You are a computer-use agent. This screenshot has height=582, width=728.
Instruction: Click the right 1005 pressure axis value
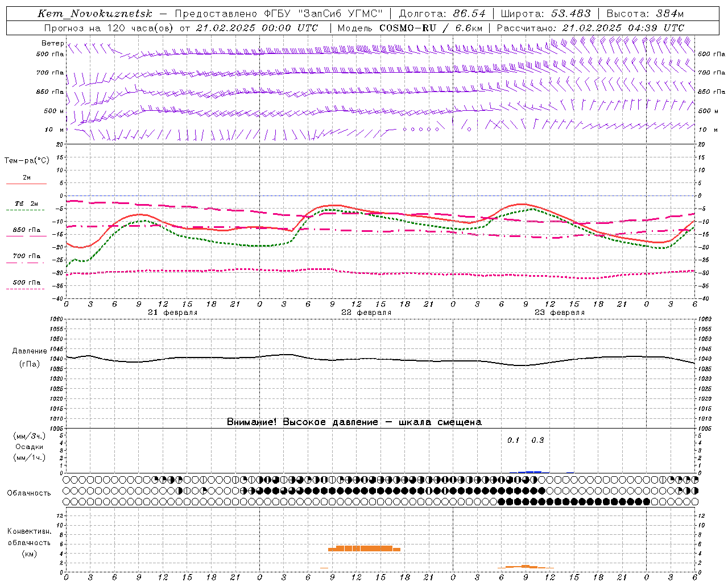tap(705, 429)
